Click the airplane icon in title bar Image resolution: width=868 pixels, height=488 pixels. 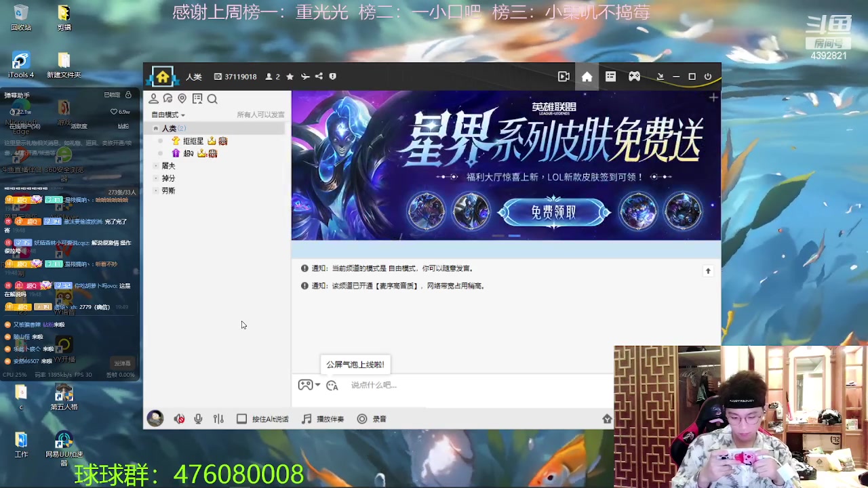click(305, 77)
